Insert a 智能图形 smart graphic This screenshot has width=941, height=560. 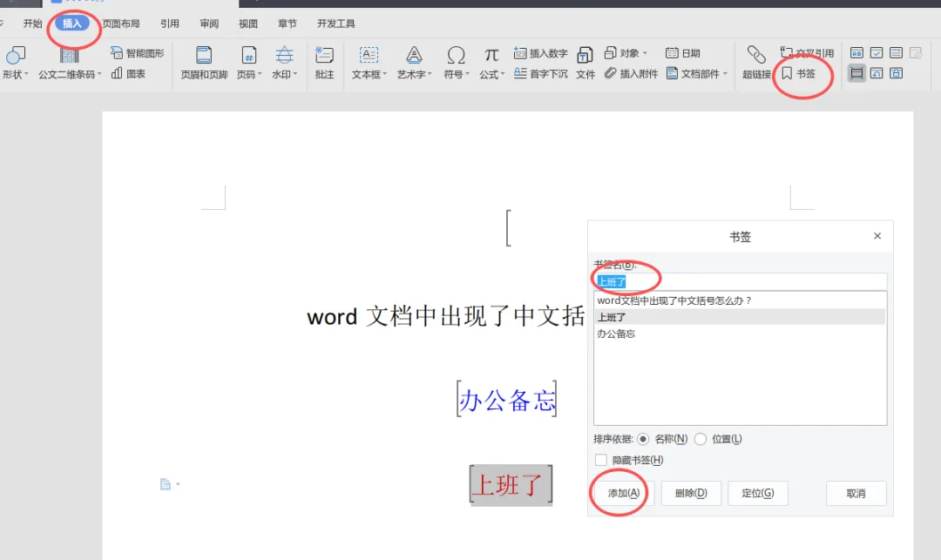coord(138,53)
